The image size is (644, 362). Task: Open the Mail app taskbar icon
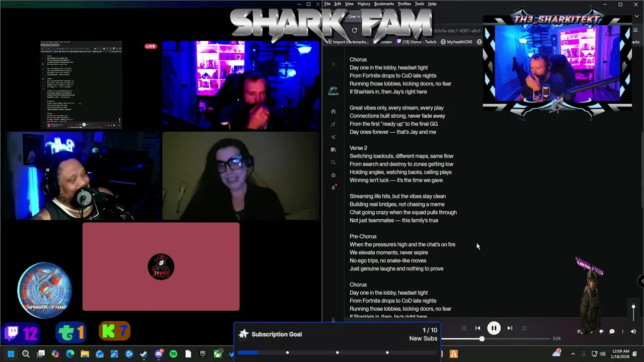click(100, 354)
